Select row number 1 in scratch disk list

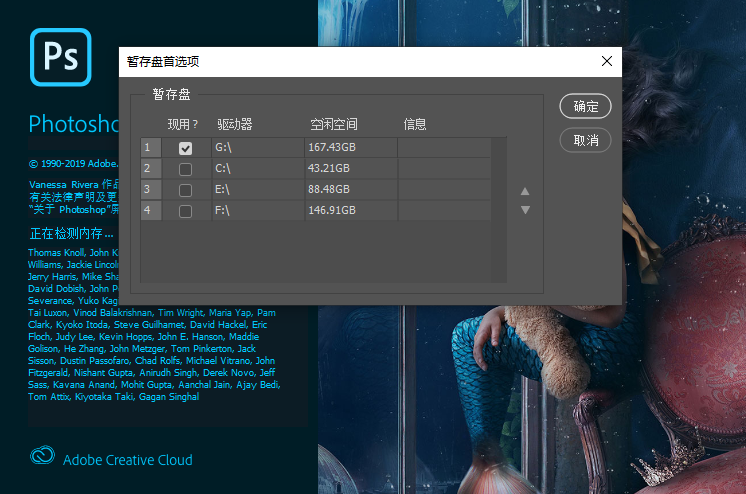pos(151,148)
